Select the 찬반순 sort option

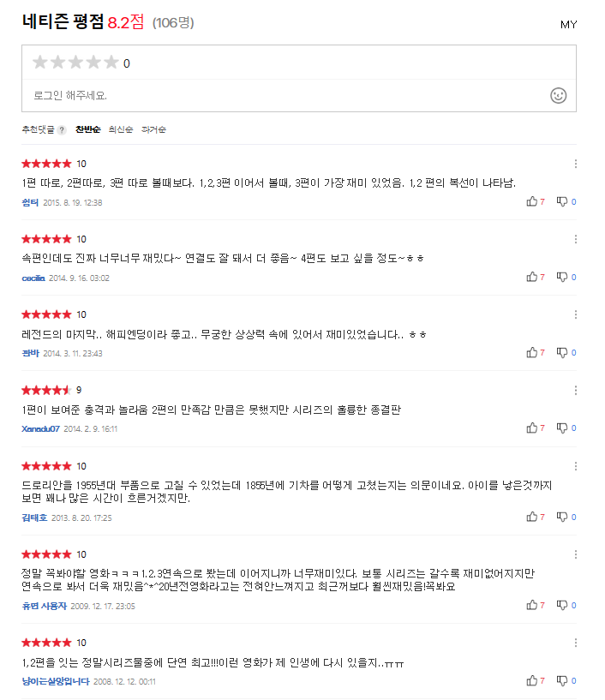[87, 130]
